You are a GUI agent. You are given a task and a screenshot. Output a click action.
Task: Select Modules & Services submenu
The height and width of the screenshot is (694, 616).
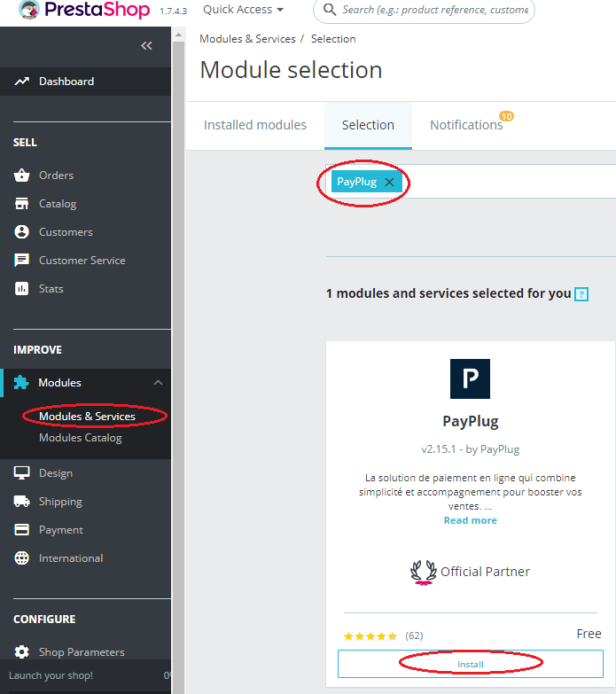87,416
